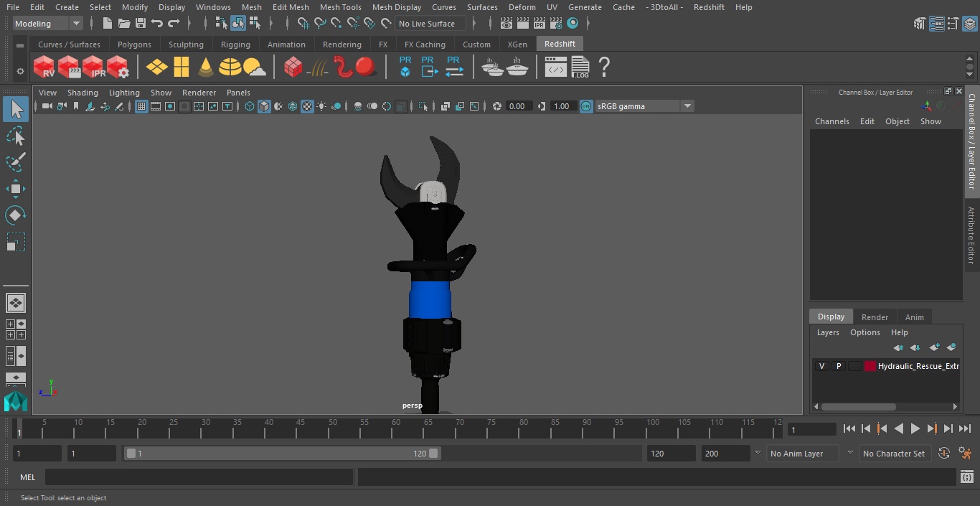Open the No Character Set dropdown
980x506 pixels.
point(894,454)
